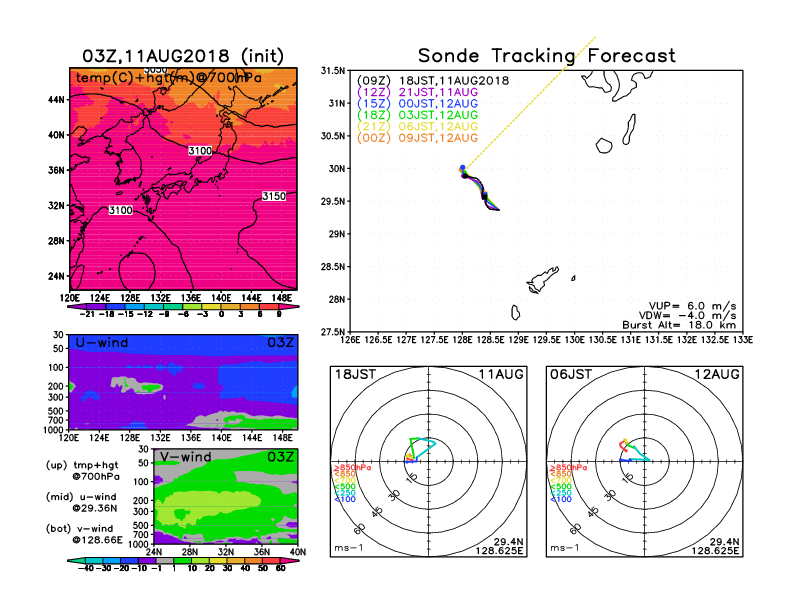Select the yellow "(21Z) 06JST,12AUG" legend entry
Viewport: 792px width, 612px height.
(417, 127)
